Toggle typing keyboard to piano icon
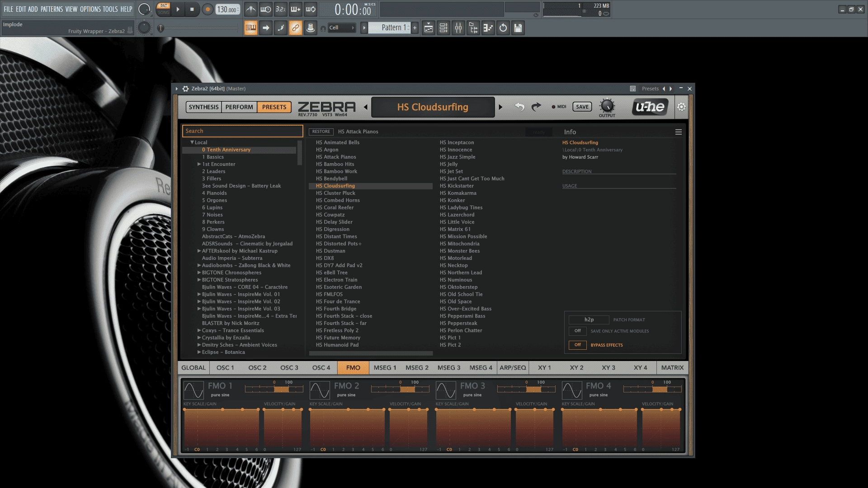This screenshot has width=868, height=488. pyautogui.click(x=250, y=28)
